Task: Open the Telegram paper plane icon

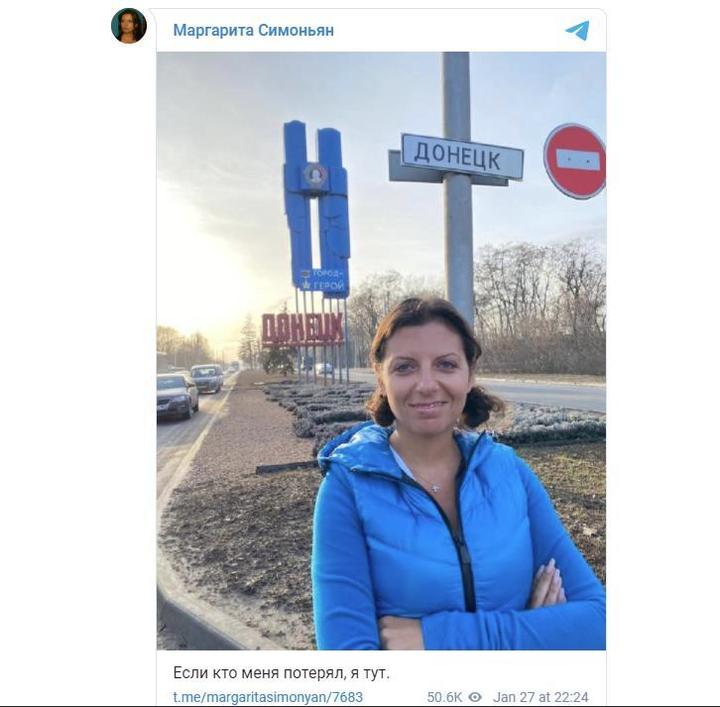Action: click(x=577, y=30)
